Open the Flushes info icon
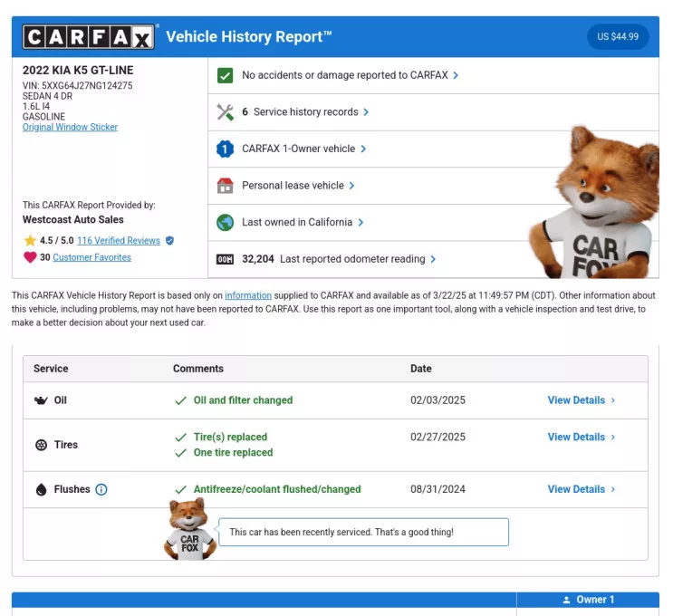The image size is (673, 616). [x=101, y=490]
